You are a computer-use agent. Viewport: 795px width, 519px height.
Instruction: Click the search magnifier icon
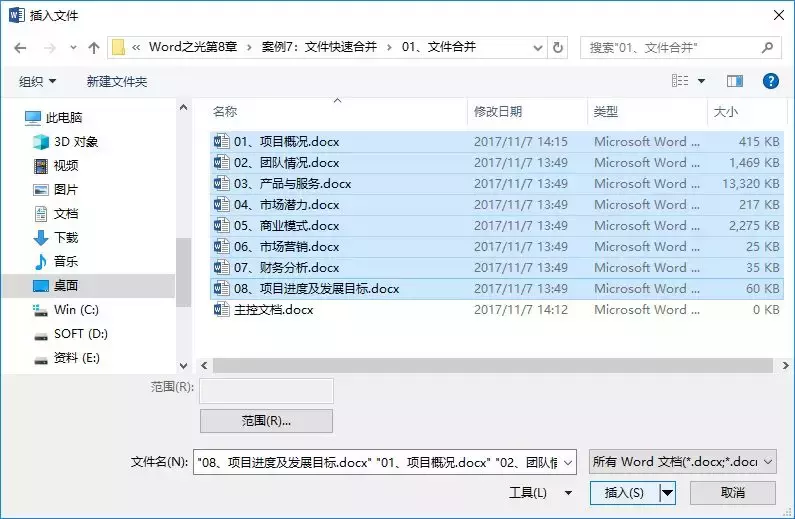767,48
